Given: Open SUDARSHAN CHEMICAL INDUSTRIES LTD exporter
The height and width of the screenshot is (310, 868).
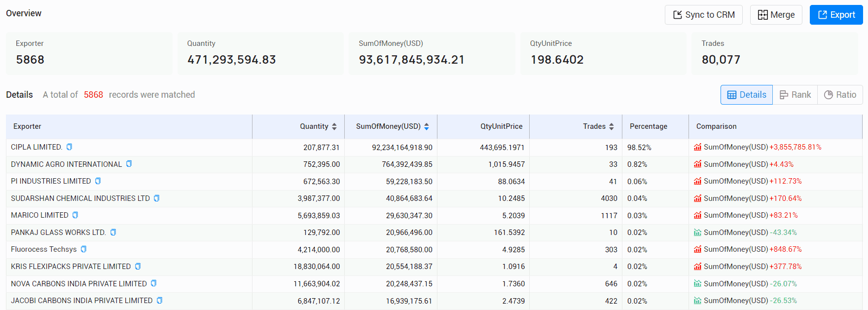Looking at the screenshot, I should [80, 198].
